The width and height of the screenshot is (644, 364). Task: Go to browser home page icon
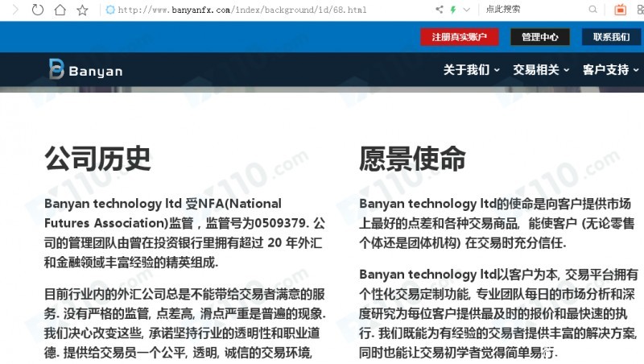[x=60, y=10]
